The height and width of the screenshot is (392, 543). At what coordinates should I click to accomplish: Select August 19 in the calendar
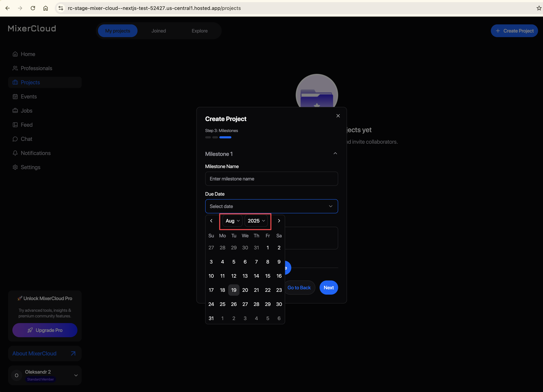(234, 290)
